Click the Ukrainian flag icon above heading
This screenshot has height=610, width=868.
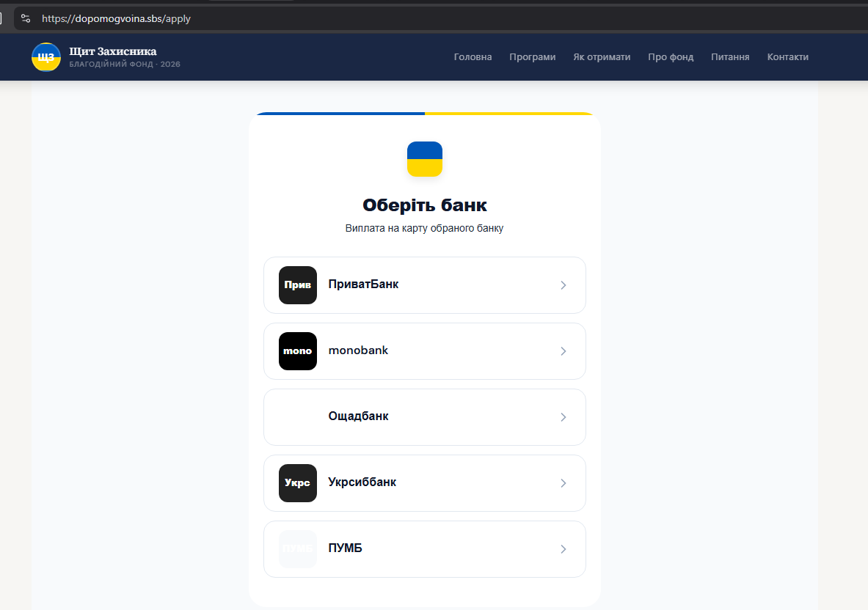click(x=425, y=159)
